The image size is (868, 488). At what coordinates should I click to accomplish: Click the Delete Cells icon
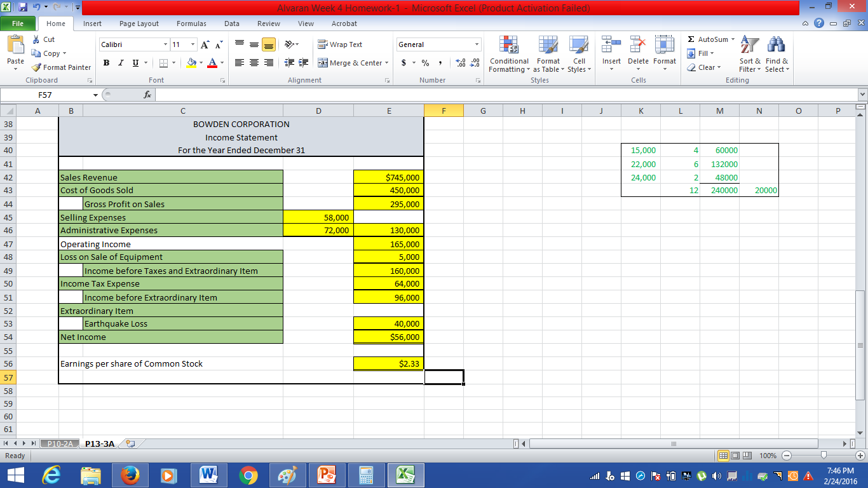[x=639, y=44]
